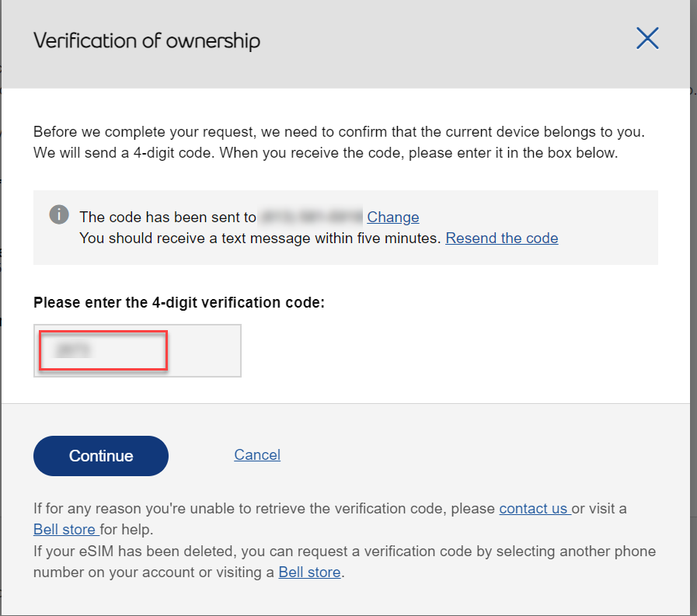Open the contact us link

[x=534, y=510]
